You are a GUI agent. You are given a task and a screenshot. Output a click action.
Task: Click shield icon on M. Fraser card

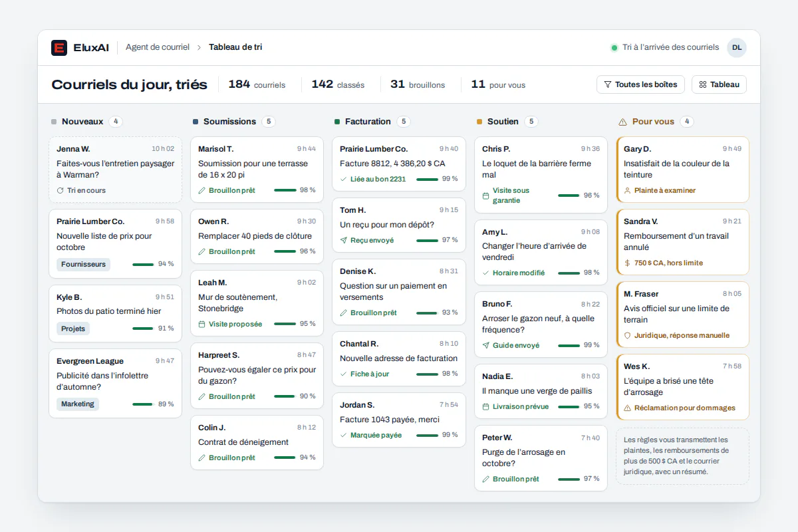(627, 335)
